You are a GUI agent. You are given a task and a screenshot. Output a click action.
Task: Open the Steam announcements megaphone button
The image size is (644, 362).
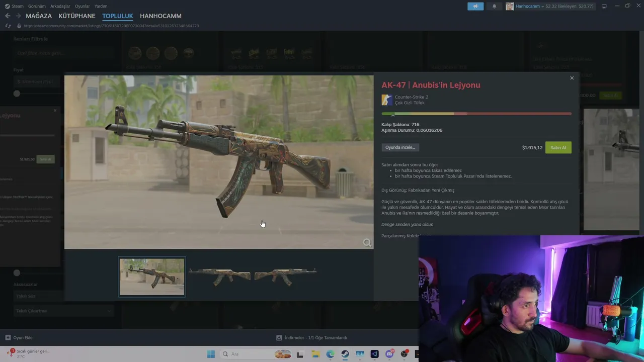(475, 6)
